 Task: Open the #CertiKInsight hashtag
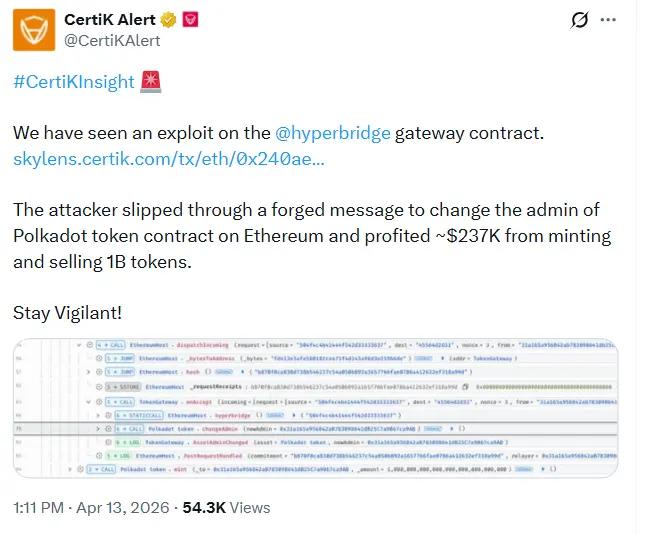(x=73, y=82)
